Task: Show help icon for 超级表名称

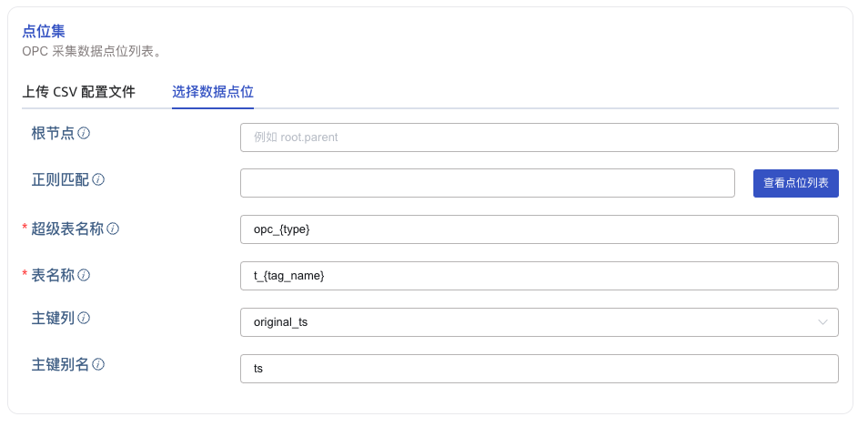Action: click(x=113, y=229)
